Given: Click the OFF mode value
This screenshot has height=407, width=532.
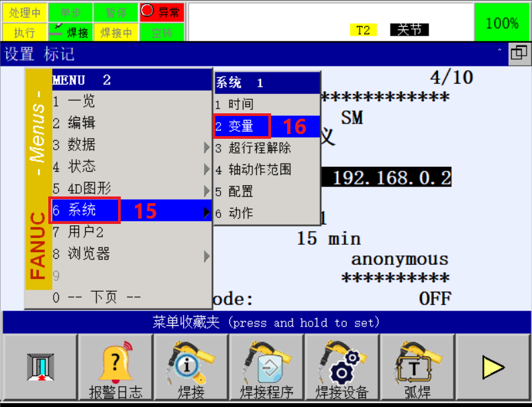Looking at the screenshot, I should coord(435,299).
